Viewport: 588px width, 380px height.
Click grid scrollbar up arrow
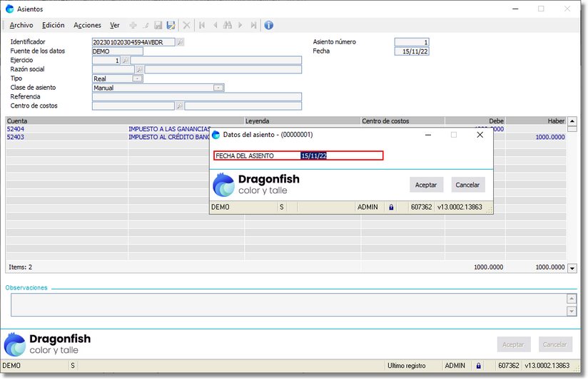click(x=572, y=121)
